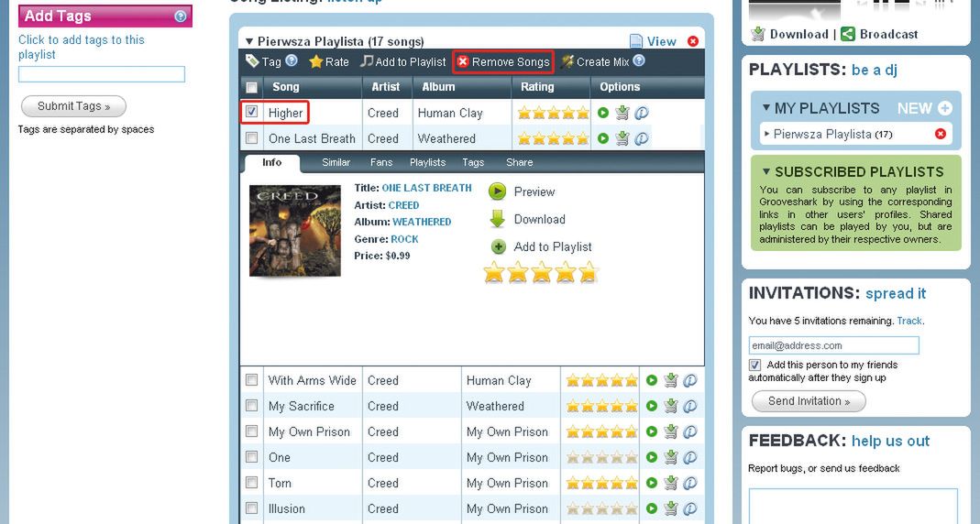Click the Add Tags text input field
Viewport: 980px width, 524px height.
pos(102,74)
